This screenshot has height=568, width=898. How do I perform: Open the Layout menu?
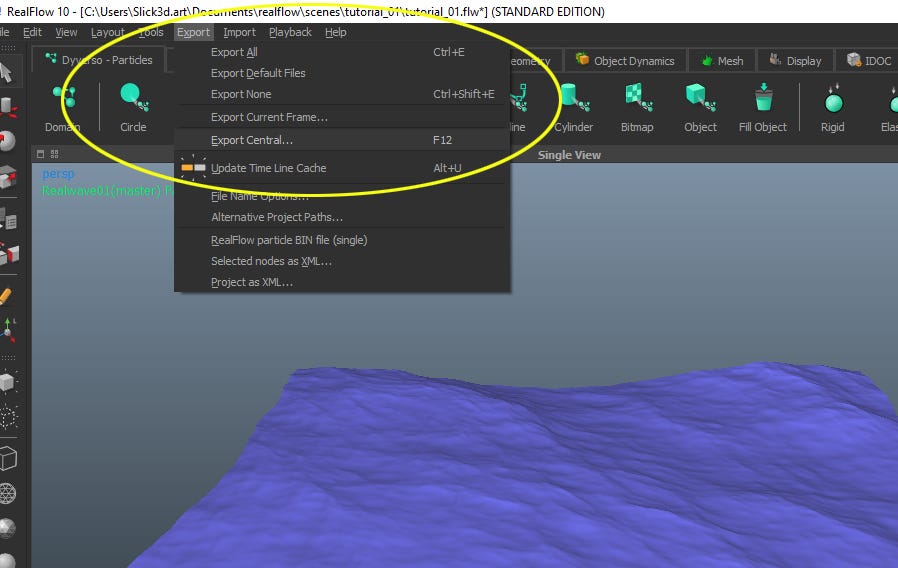tap(108, 32)
